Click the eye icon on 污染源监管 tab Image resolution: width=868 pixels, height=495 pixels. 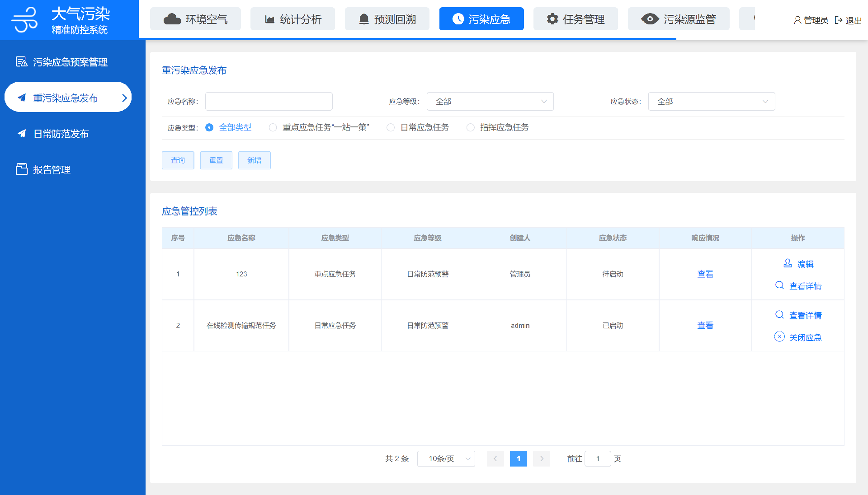point(650,19)
